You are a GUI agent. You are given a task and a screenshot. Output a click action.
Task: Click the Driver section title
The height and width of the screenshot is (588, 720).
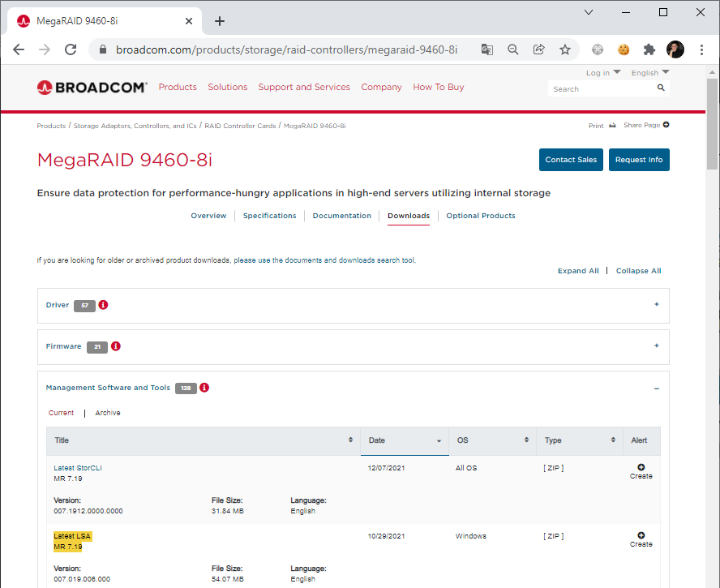click(58, 305)
